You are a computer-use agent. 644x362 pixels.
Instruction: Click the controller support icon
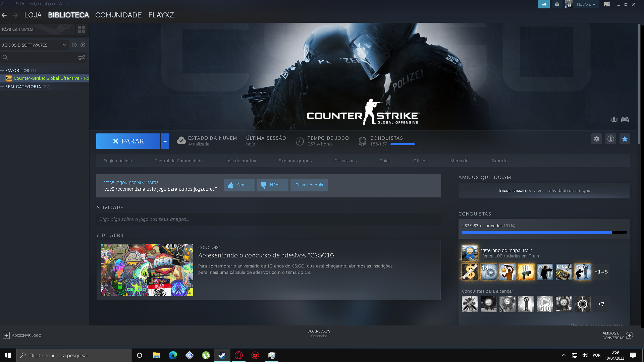tap(625, 119)
